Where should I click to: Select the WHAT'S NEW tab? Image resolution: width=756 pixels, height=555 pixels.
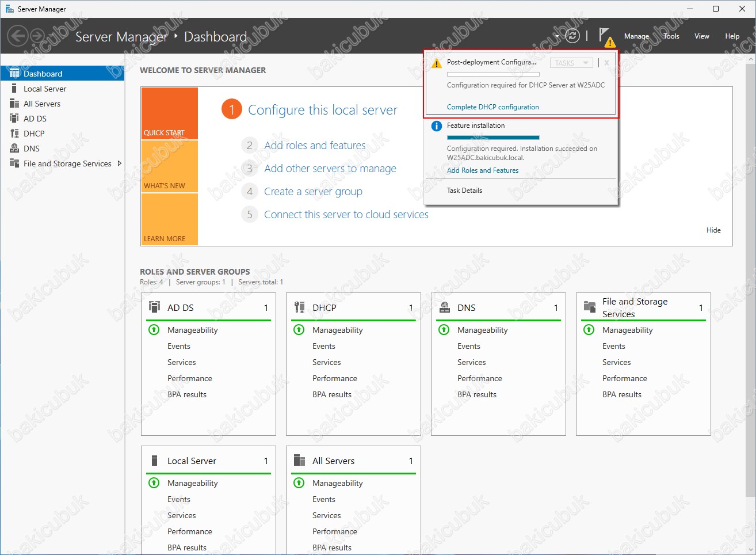coord(170,166)
